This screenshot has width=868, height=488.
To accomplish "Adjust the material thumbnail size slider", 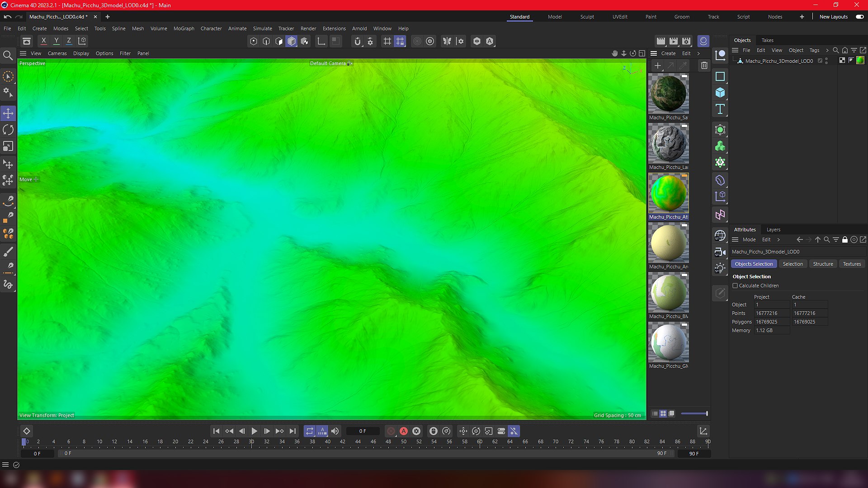I will [x=694, y=413].
